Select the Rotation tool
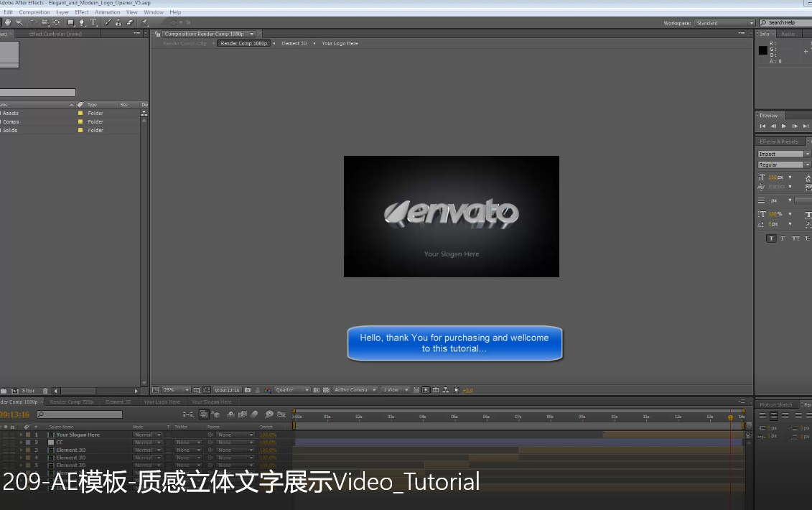This screenshot has width=812, height=510. (34, 22)
